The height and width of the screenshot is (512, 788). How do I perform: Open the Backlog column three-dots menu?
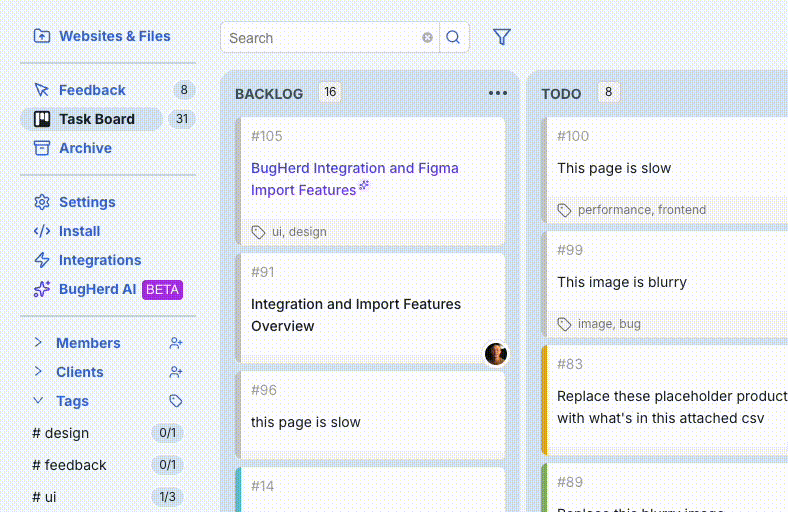pyautogui.click(x=498, y=93)
